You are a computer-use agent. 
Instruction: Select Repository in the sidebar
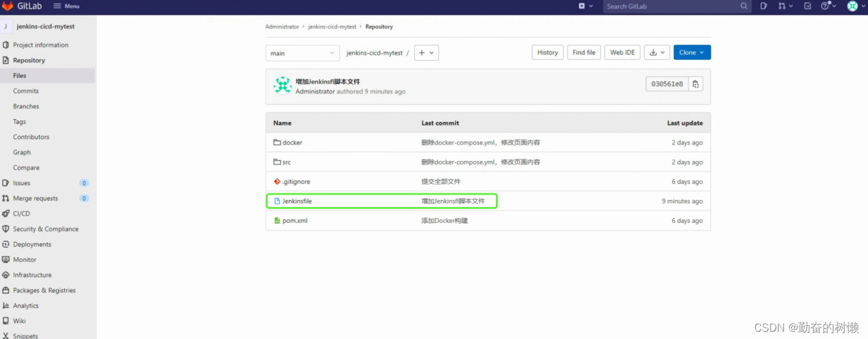tap(29, 60)
